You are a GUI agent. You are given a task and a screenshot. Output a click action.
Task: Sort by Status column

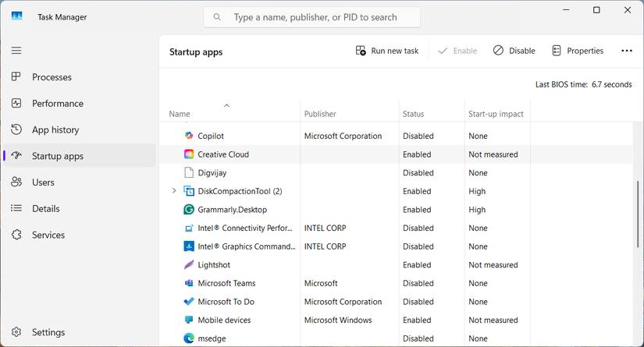click(413, 114)
